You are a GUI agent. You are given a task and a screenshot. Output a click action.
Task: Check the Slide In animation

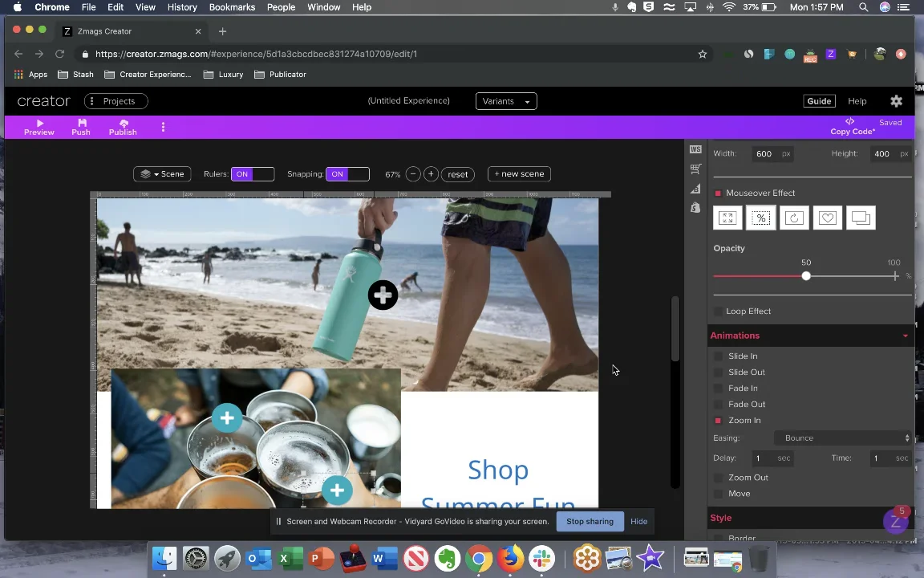[x=718, y=356]
